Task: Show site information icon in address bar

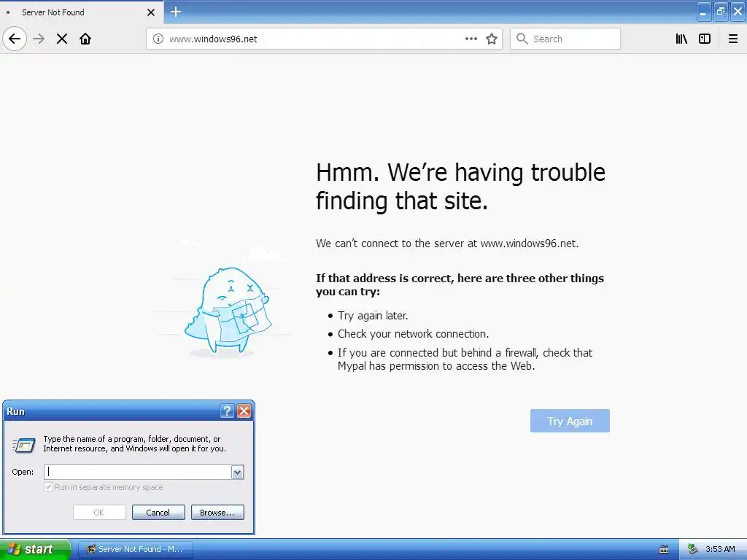Action: pos(158,39)
